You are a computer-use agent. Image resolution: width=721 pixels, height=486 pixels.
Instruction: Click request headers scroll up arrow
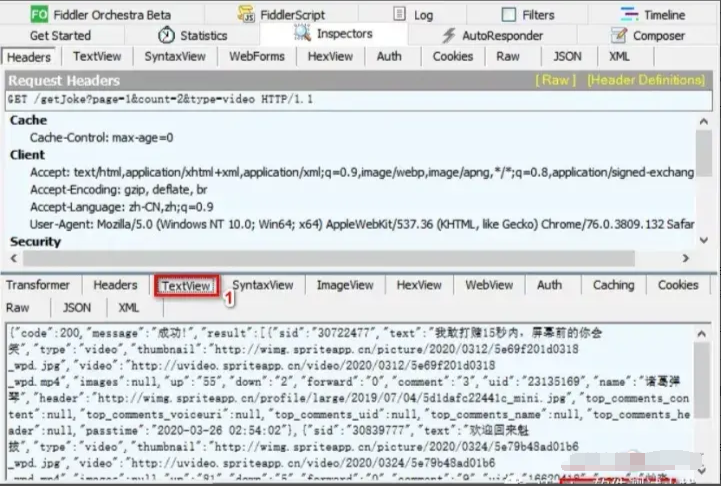pos(704,122)
